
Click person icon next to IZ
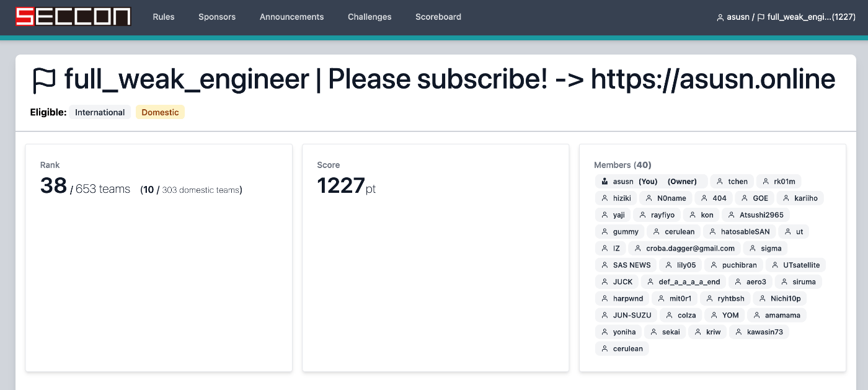click(x=604, y=249)
